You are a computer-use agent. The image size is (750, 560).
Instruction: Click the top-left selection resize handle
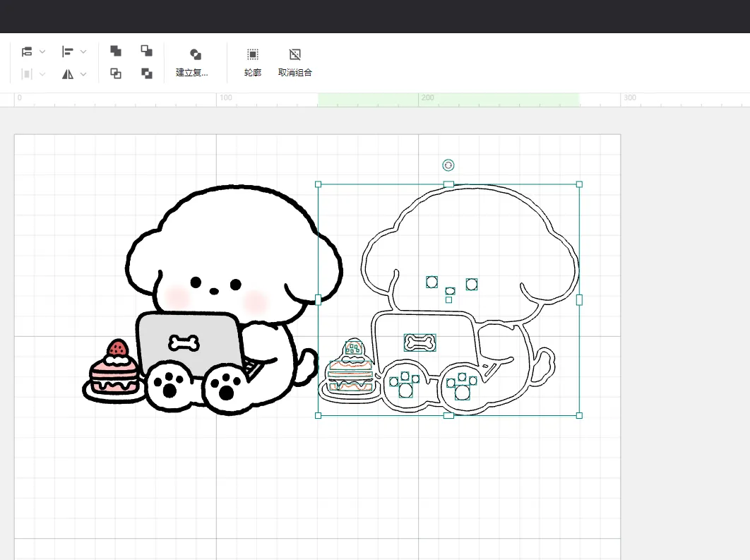(318, 184)
